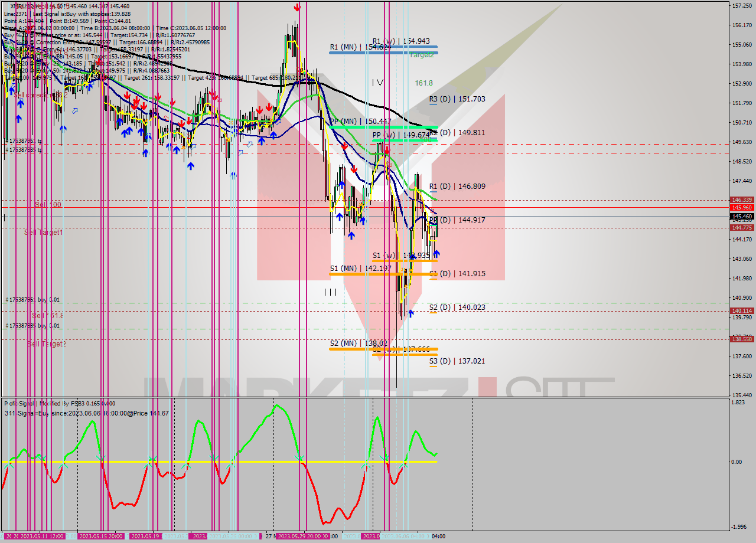
Task: Click the black 145.460 current price tag
Action: click(741, 217)
